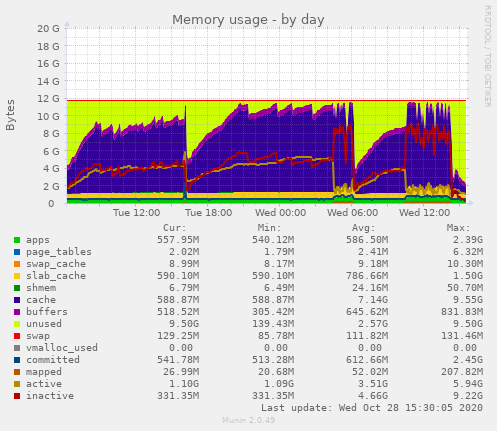Click the swap_cache orange legend swatch
This screenshot has width=497, height=431.
[x=17, y=264]
